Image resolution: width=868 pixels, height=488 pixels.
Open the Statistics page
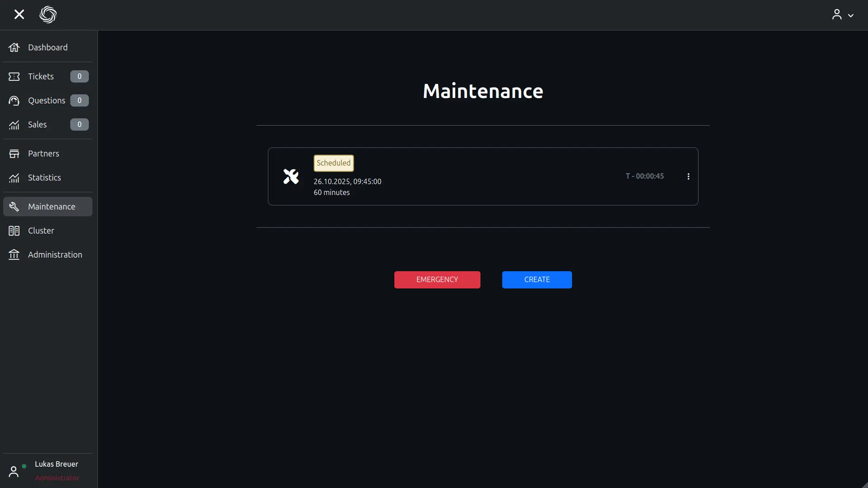coord(44,178)
